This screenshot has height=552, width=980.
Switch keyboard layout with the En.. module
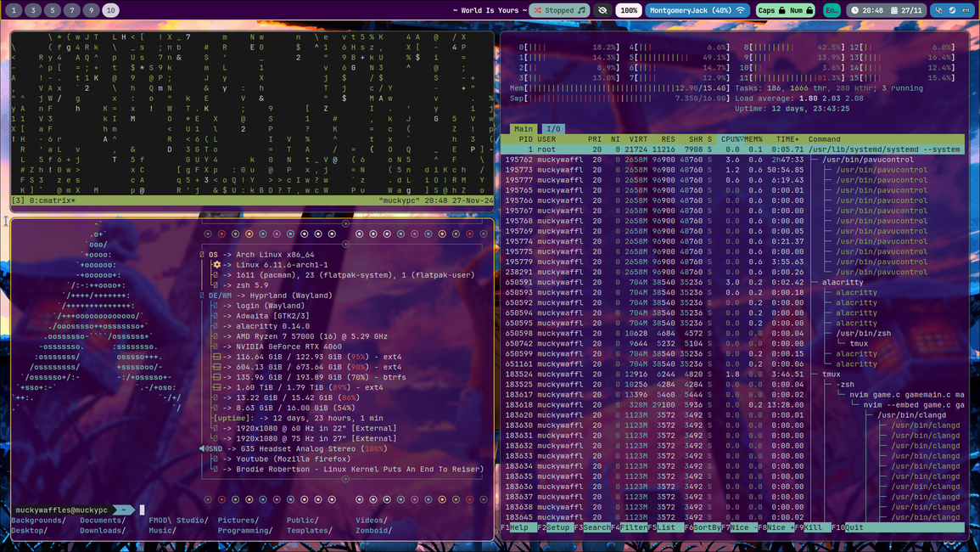pyautogui.click(x=832, y=10)
